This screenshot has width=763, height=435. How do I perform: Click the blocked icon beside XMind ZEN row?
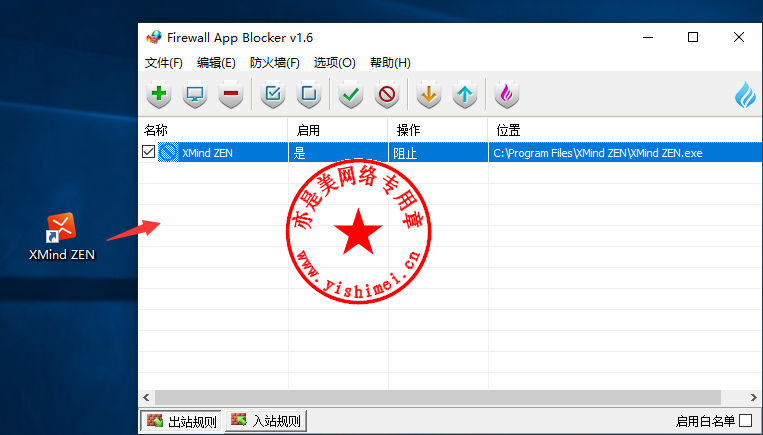tap(168, 152)
